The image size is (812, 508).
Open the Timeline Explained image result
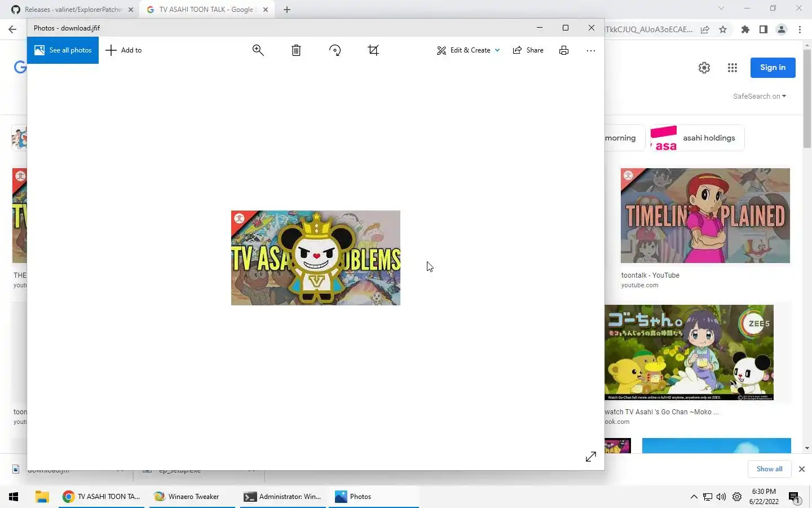pyautogui.click(x=705, y=216)
